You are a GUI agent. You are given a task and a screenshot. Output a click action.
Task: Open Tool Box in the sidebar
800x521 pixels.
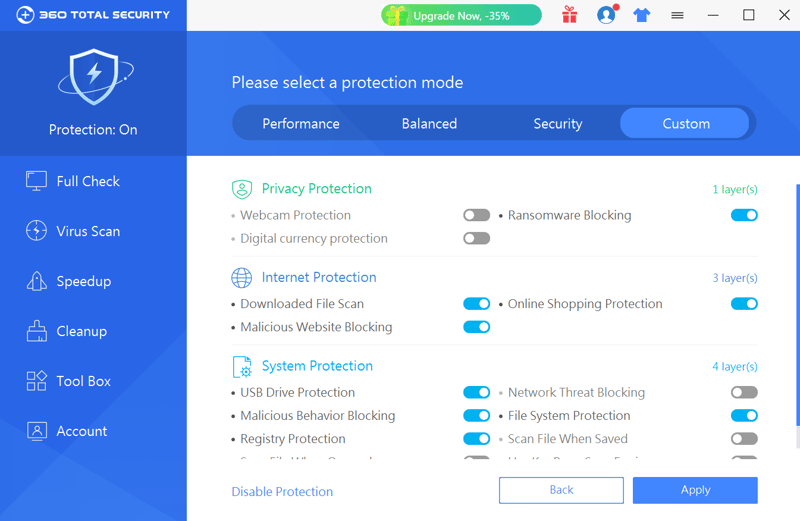pyautogui.click(x=69, y=381)
